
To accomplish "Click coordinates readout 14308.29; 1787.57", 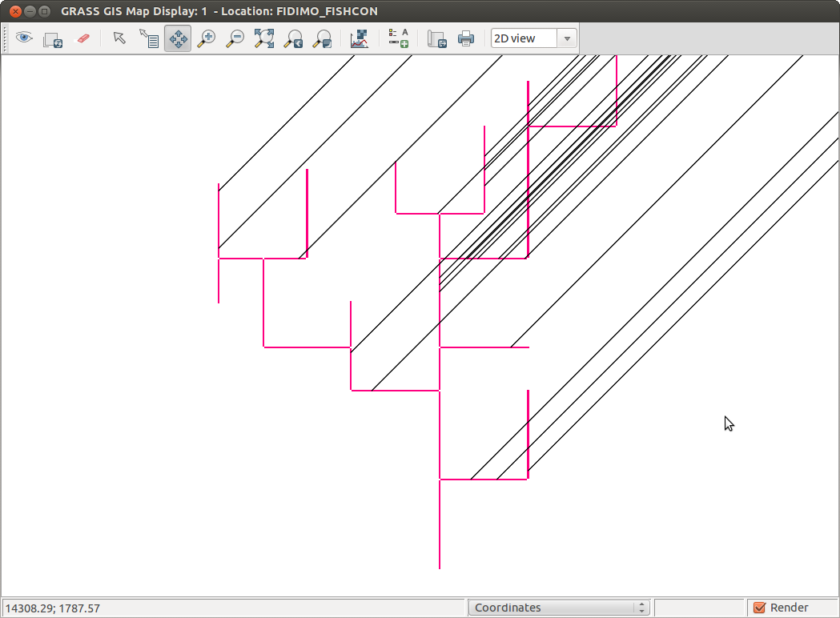I will coord(53,608).
